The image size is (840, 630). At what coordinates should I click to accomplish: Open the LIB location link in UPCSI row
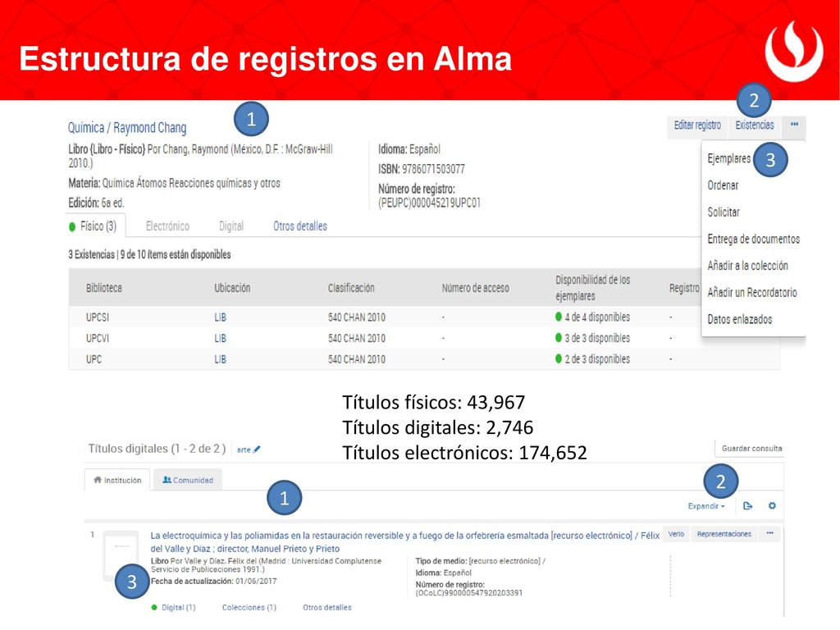(220, 317)
